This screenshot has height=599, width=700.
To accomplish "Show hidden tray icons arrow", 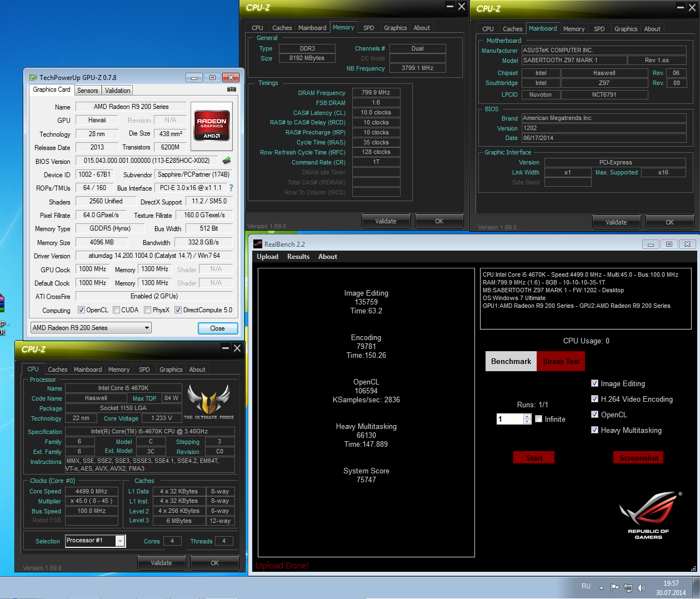I will [601, 587].
